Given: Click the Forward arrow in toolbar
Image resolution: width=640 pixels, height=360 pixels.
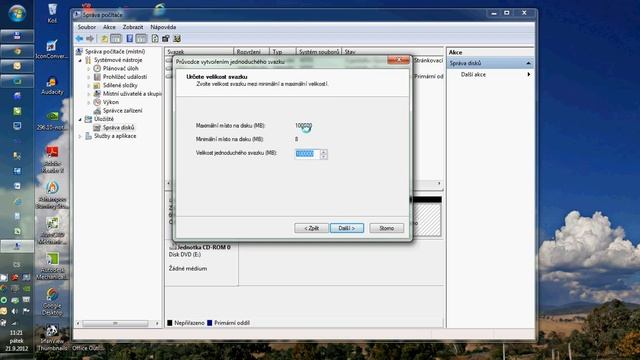Looking at the screenshot, I should (x=90, y=39).
